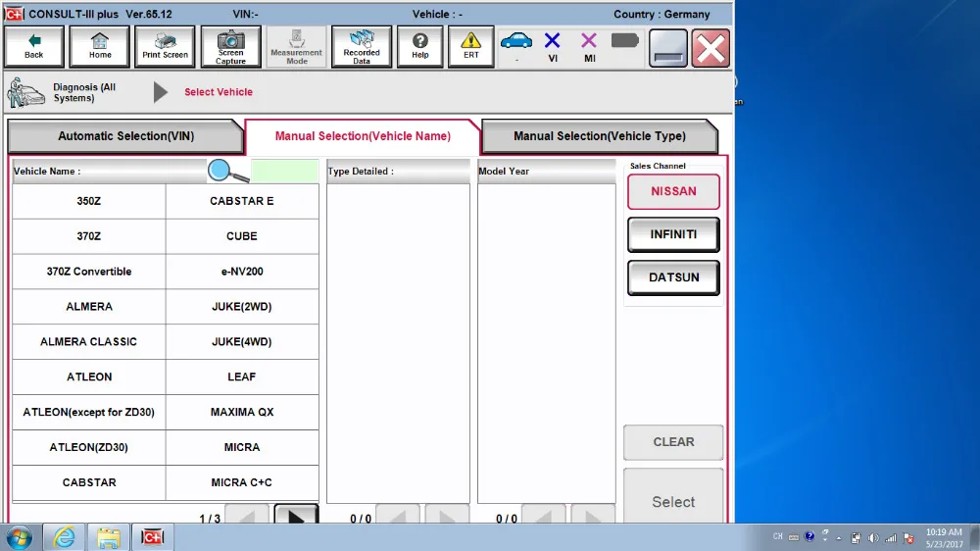This screenshot has width=980, height=551.
Task: Click the magnifier search icon
Action: click(x=228, y=171)
